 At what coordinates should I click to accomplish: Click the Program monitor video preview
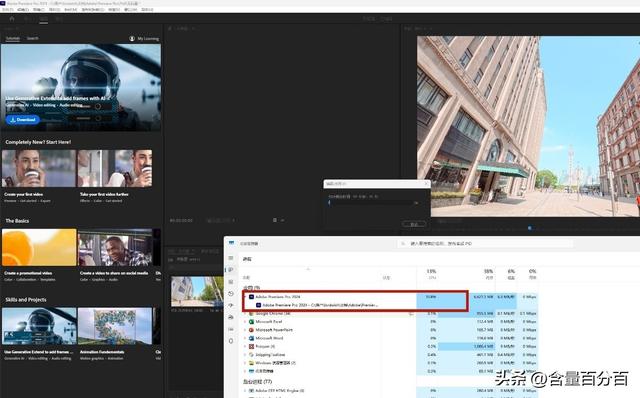point(528,126)
